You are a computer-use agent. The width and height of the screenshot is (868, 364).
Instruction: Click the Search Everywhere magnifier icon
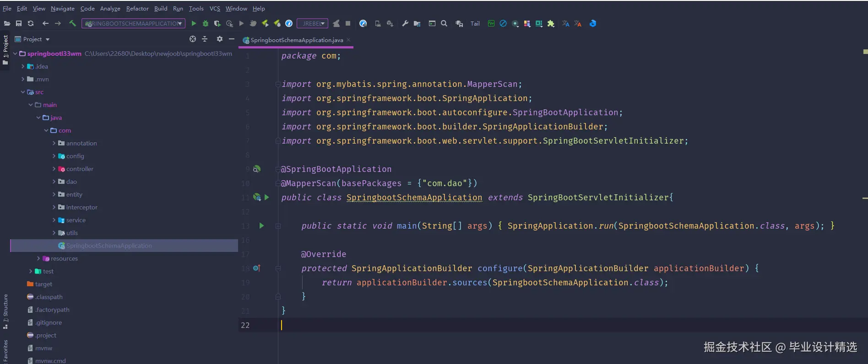point(444,23)
